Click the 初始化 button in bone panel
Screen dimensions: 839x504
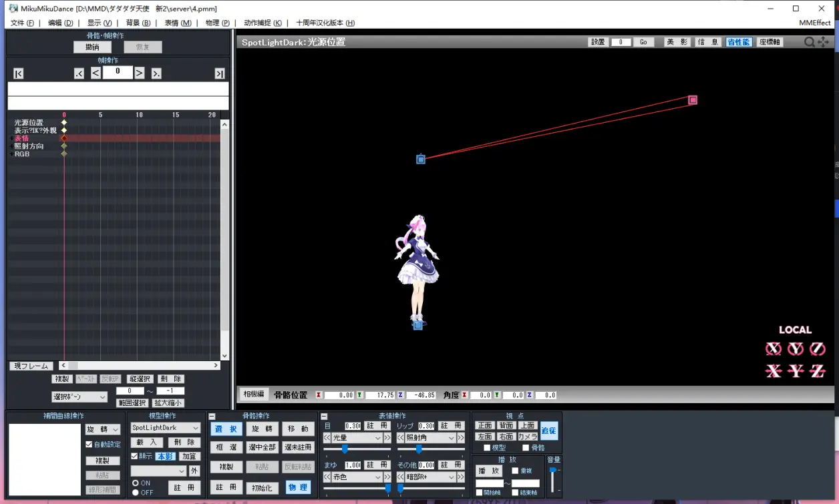tap(262, 488)
